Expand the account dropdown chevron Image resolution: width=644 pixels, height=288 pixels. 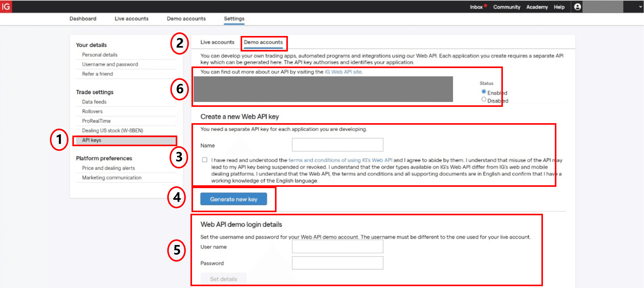pos(640,7)
